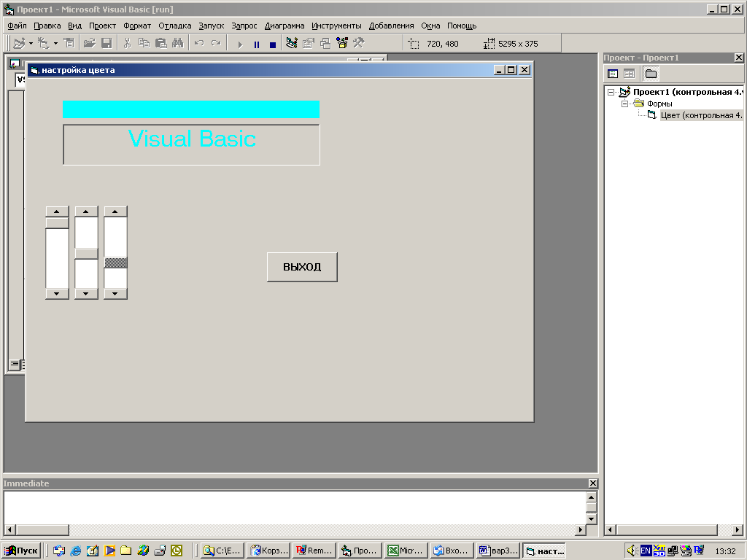Viewport: 747px width, 560px height.
Task: Click the Save Project diskette icon
Action: (x=107, y=43)
